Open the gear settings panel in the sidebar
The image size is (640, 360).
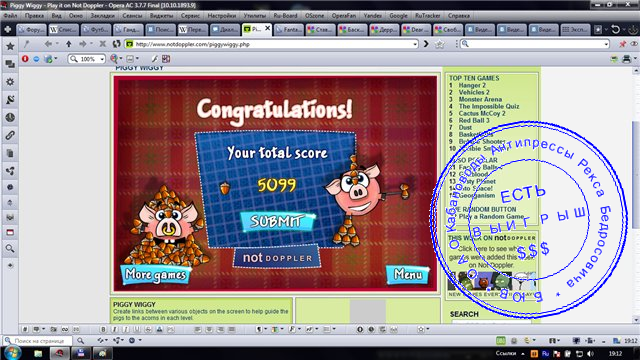pos(10,82)
